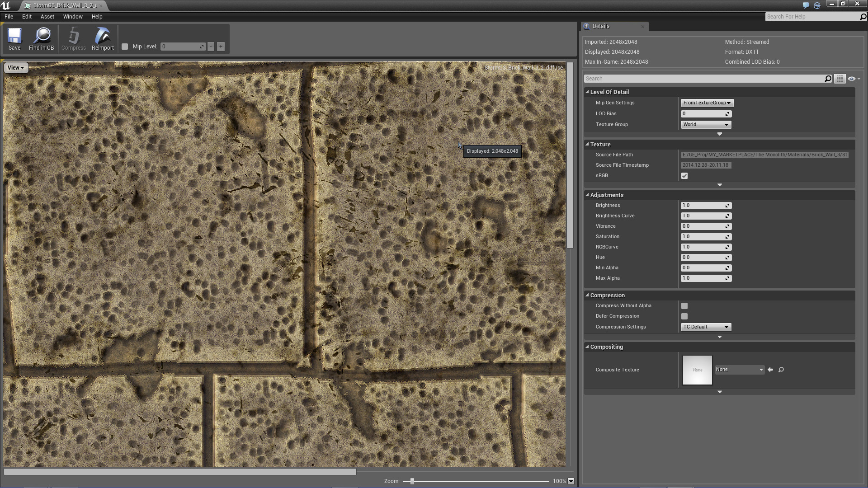Click the Unreal Engine logo icon

pyautogui.click(x=6, y=5)
